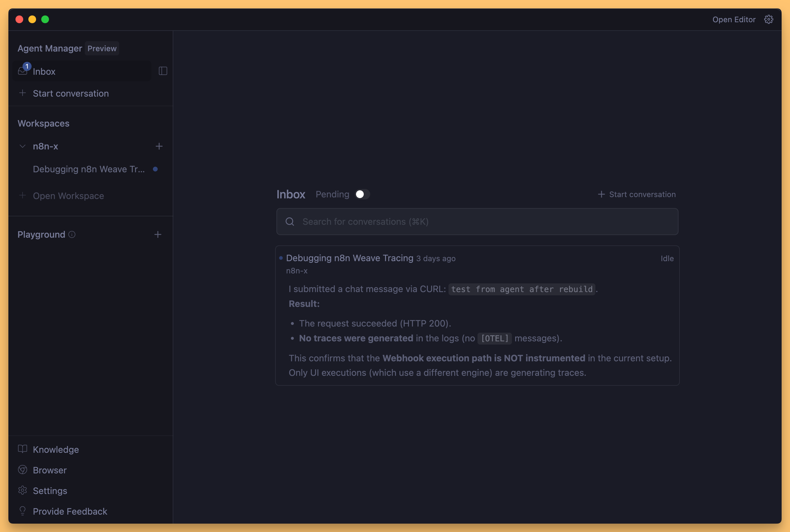Click Start conversation above the search box
Screen dimensions: 790x532
[x=637, y=194]
